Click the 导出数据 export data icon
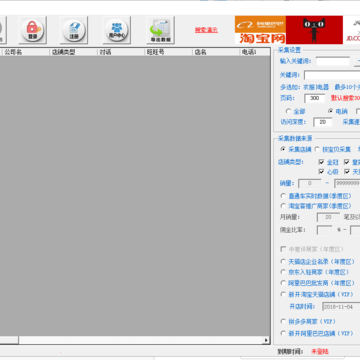This screenshot has height=360, width=360. [160, 30]
